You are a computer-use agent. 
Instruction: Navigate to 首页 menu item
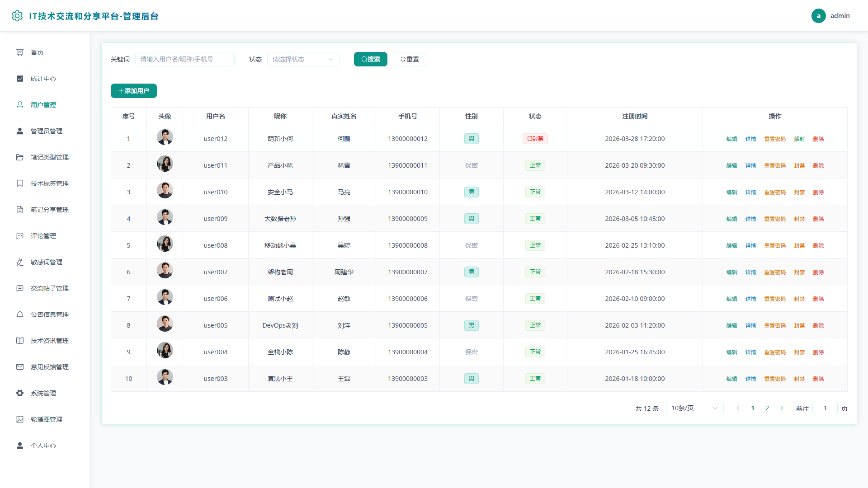tap(45, 52)
